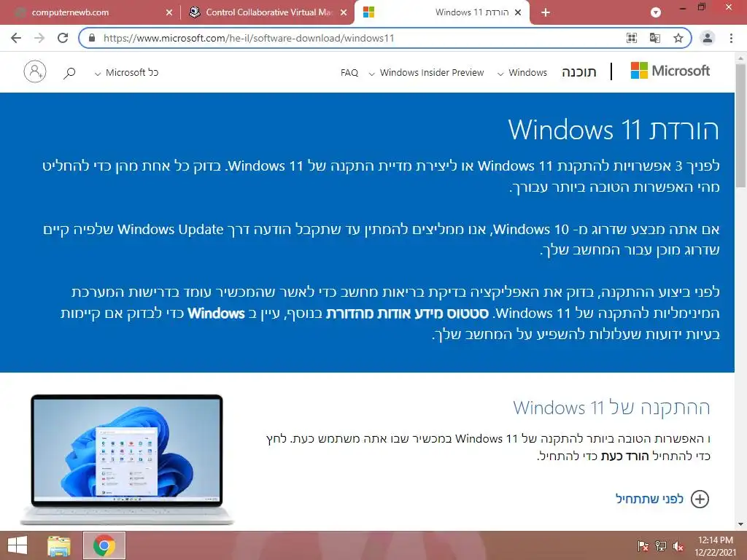Open Microsoft site search magnifier
The image size is (747, 560).
(69, 73)
